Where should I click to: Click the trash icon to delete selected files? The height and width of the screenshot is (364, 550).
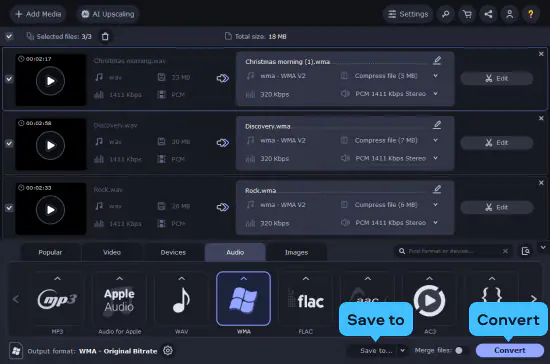tap(105, 36)
